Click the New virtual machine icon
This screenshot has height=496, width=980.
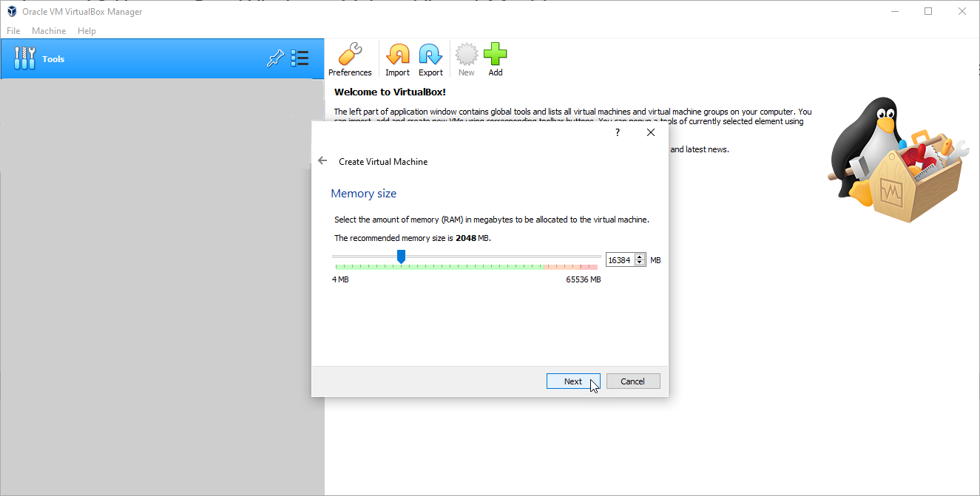pyautogui.click(x=466, y=60)
